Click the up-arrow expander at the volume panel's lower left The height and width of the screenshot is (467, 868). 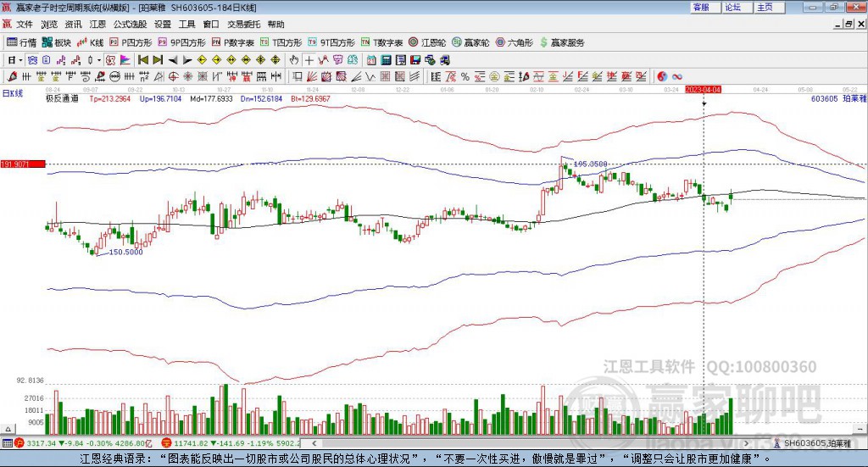[x=8, y=429]
